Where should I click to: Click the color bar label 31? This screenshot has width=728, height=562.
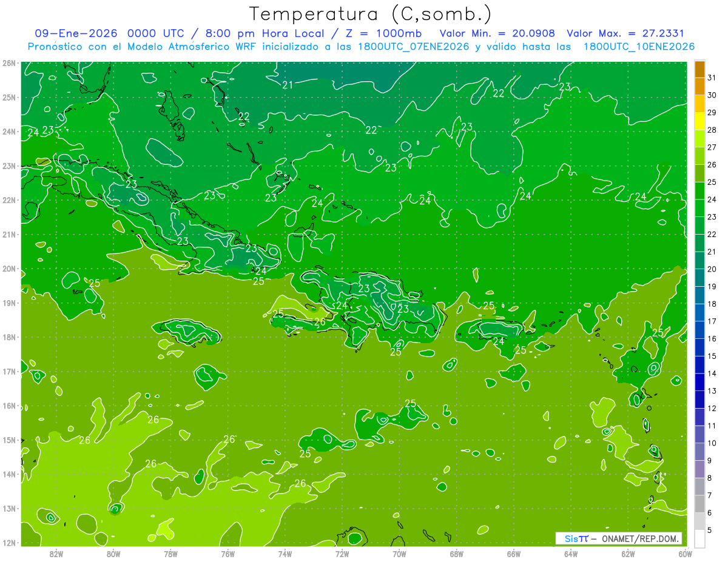(x=712, y=78)
